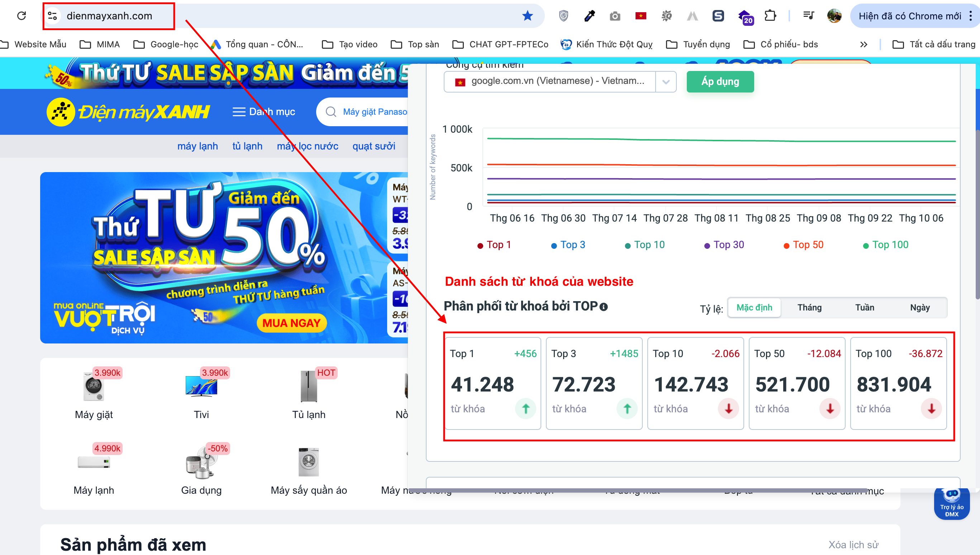Switch ratio to the Tháng tab

point(809,307)
